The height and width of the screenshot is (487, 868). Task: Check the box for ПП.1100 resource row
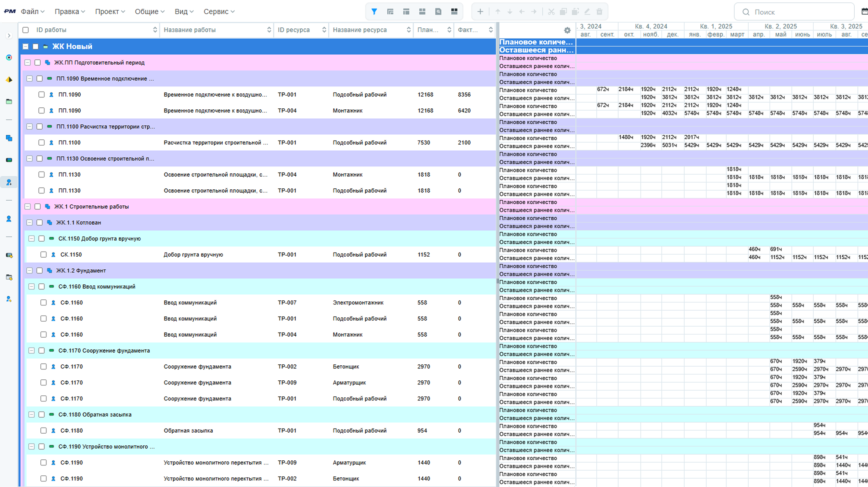click(41, 143)
